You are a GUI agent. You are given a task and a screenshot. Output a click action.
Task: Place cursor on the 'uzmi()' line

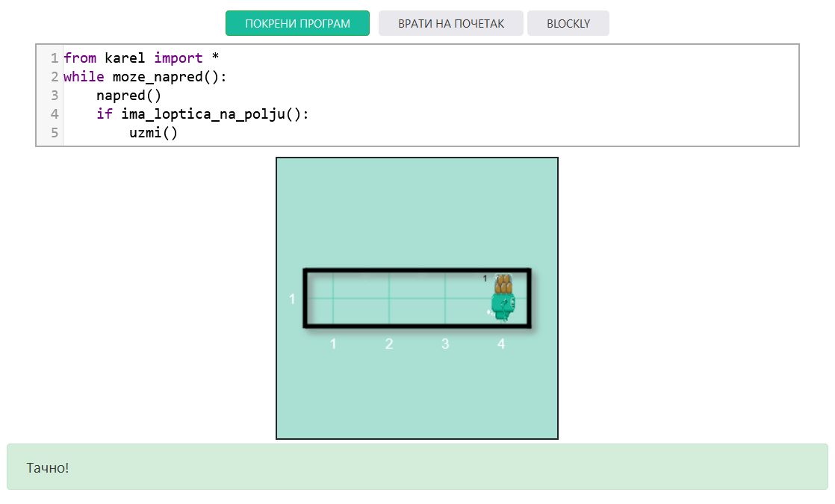click(153, 133)
